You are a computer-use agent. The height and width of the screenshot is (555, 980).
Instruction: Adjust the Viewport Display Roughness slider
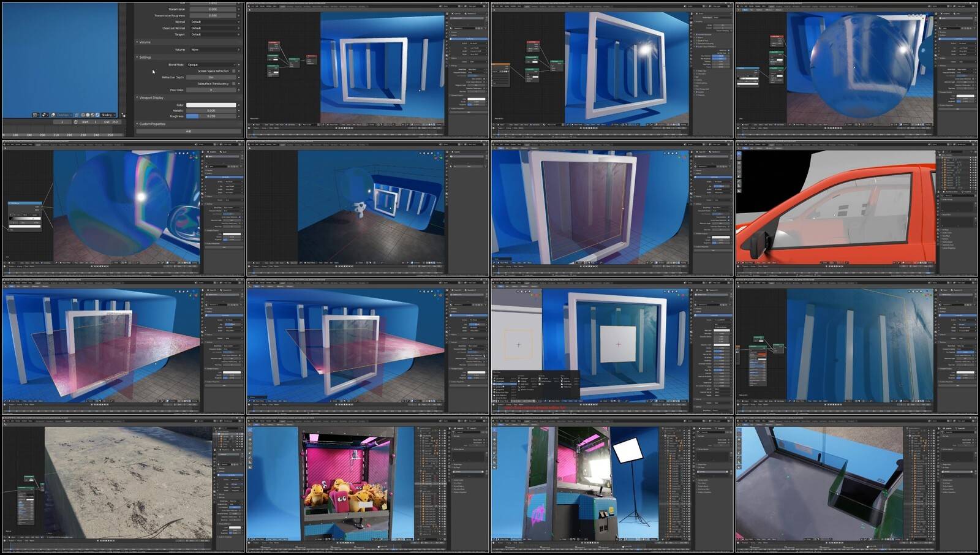tap(211, 116)
